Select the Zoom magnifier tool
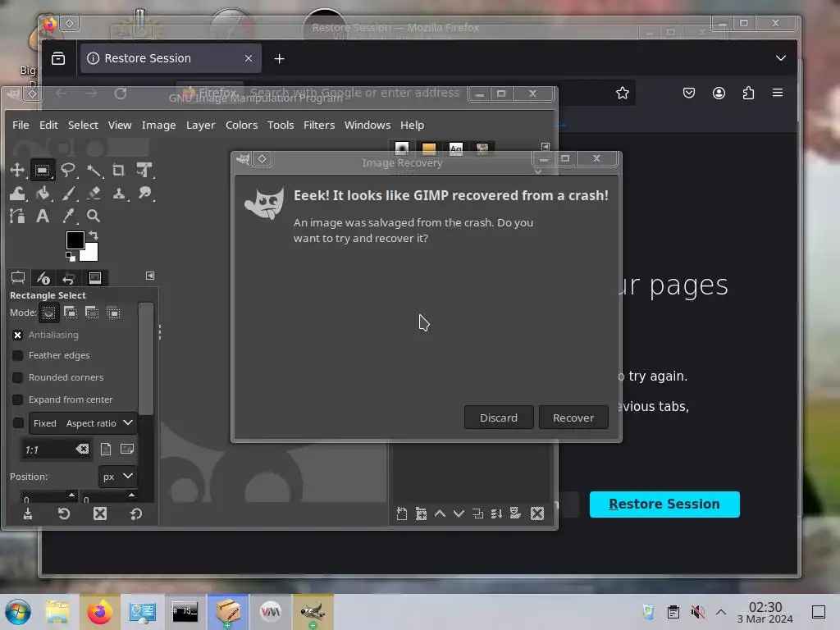Viewport: 840px width, 630px height. [x=94, y=216]
